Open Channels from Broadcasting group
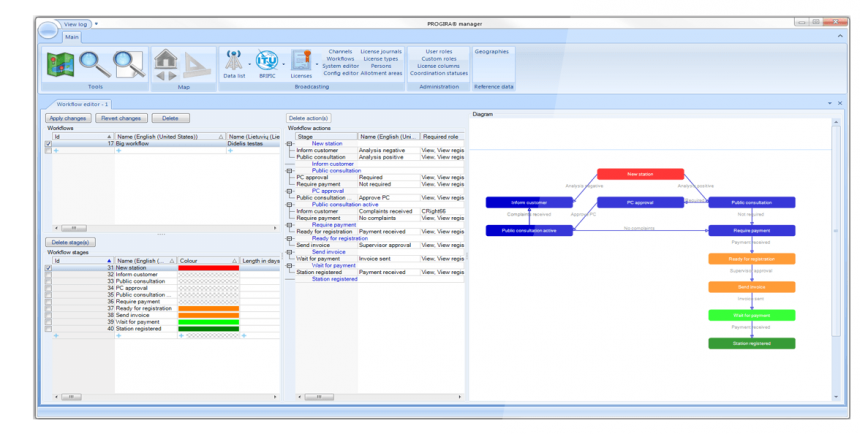 [x=340, y=52]
